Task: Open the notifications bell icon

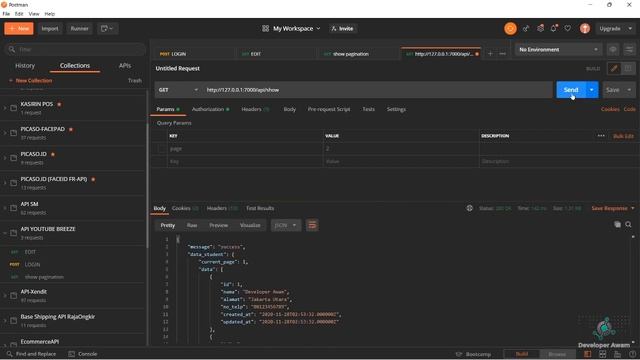Action: 554,29
